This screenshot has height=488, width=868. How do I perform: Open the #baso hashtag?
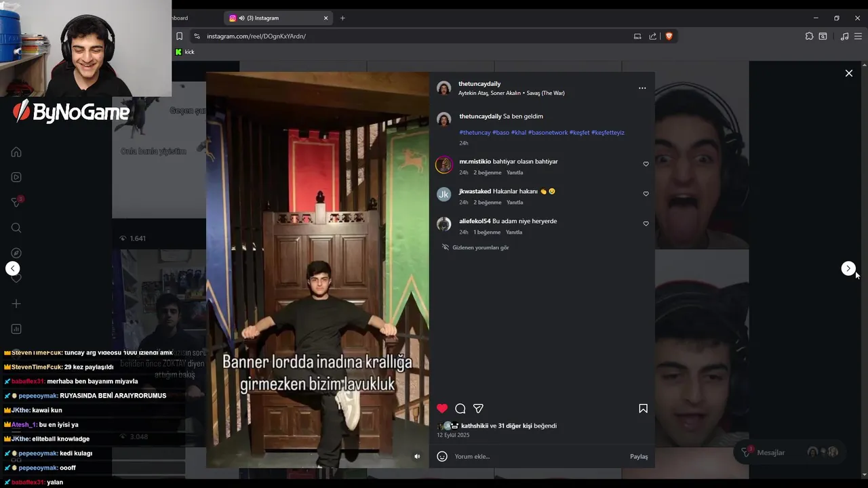click(x=500, y=132)
